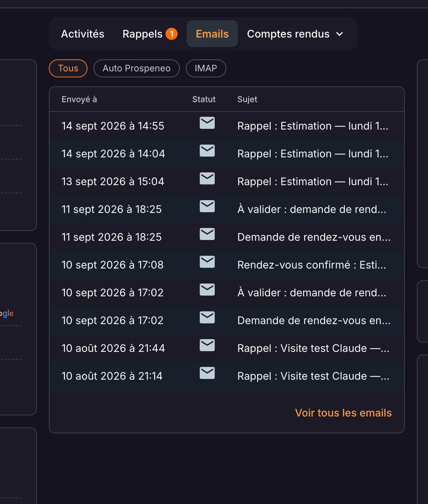The image size is (428, 504).
Task: Click envelope icon in the À valider 18:25 row
Action: point(207,206)
